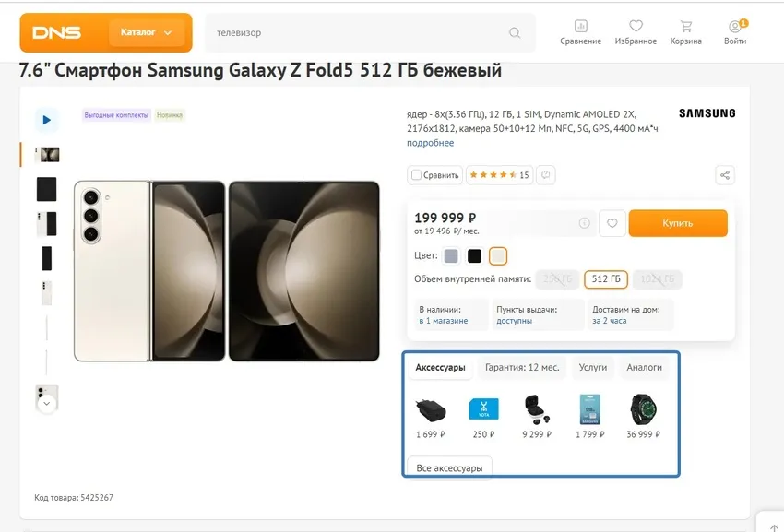This screenshot has width=784, height=532.
Task: Click the Войти profile icon
Action: pos(735,27)
